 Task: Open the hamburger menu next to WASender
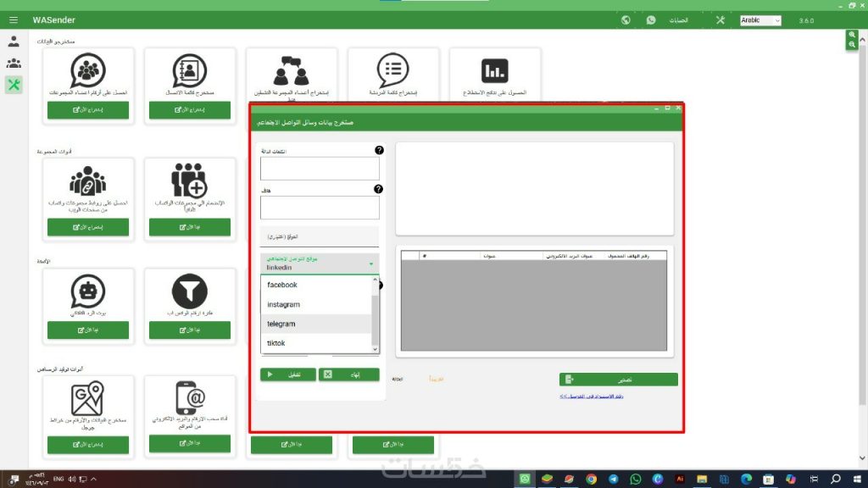(14, 20)
